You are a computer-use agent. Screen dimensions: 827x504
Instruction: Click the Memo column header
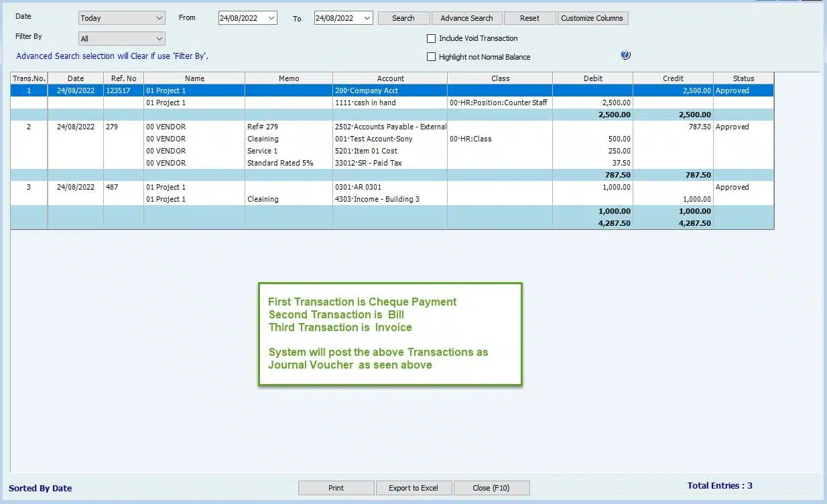click(x=289, y=78)
